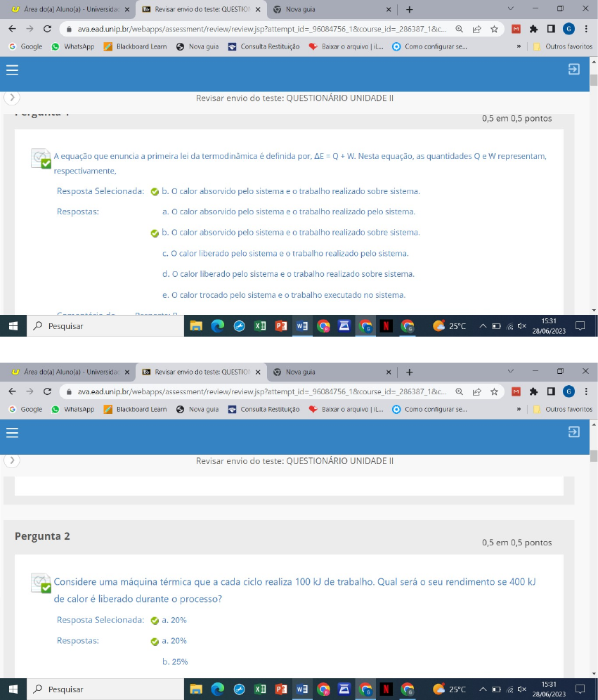Show hidden system tray icons in the lower taskbar
The width and height of the screenshot is (598, 700).
click(x=483, y=689)
